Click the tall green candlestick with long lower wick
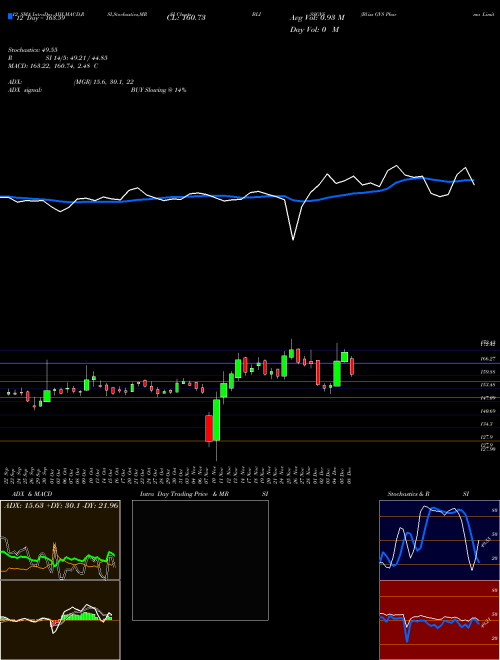The height and width of the screenshot is (660, 500). point(216,420)
